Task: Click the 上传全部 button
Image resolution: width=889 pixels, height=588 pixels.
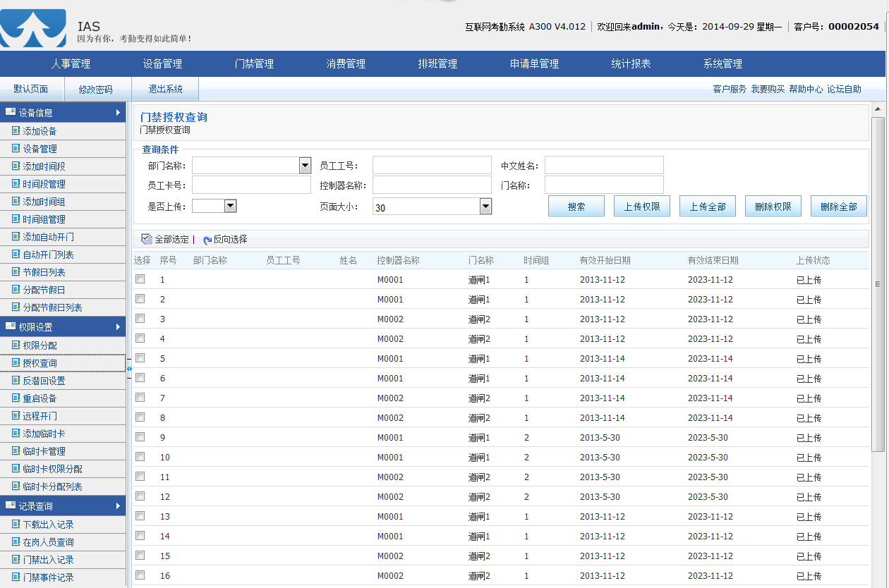Action: (x=708, y=207)
